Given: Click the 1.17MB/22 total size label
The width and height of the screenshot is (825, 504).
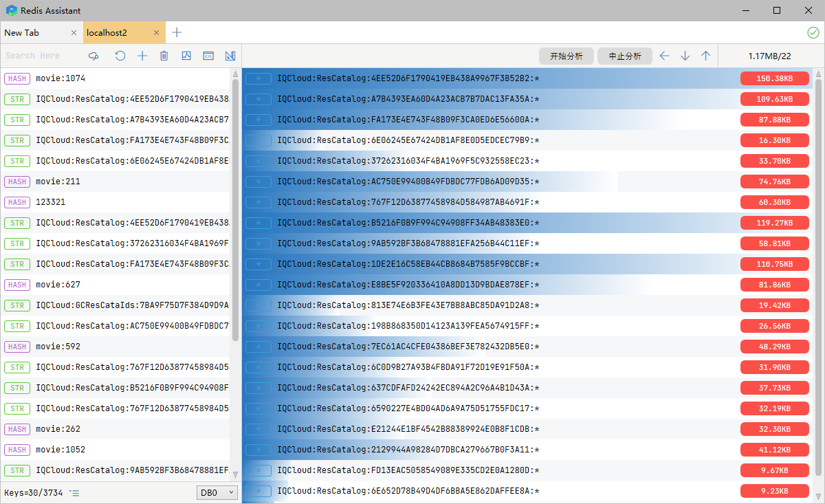Looking at the screenshot, I should coord(769,56).
